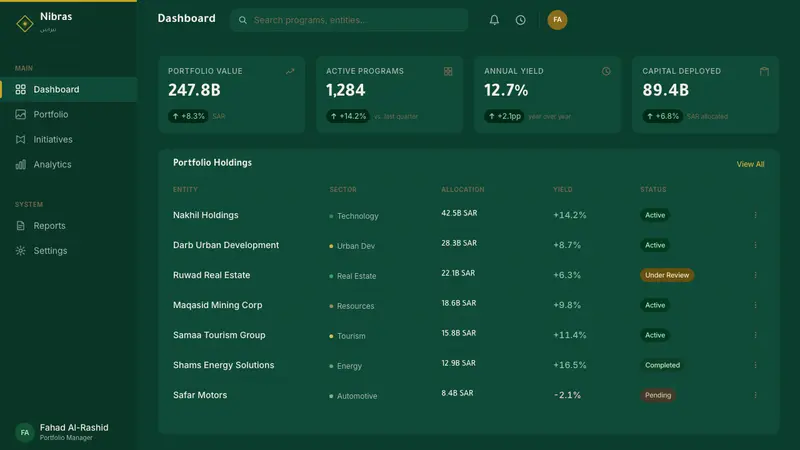Viewport: 800px width, 450px height.
Task: Click the +2.1pp annual yield badge
Action: [504, 116]
